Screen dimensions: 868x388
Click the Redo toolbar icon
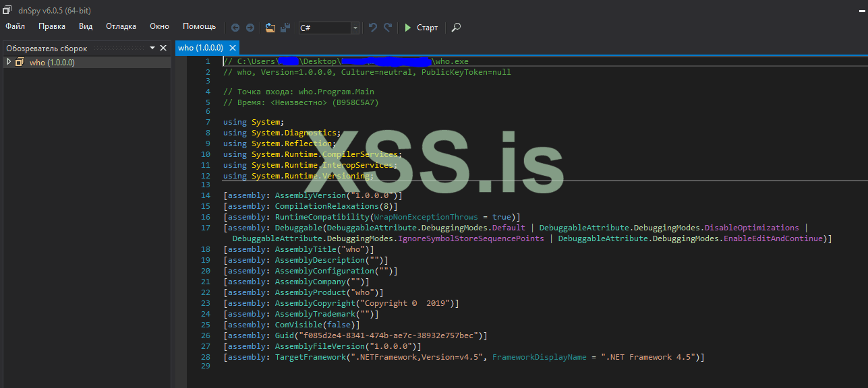pos(388,28)
